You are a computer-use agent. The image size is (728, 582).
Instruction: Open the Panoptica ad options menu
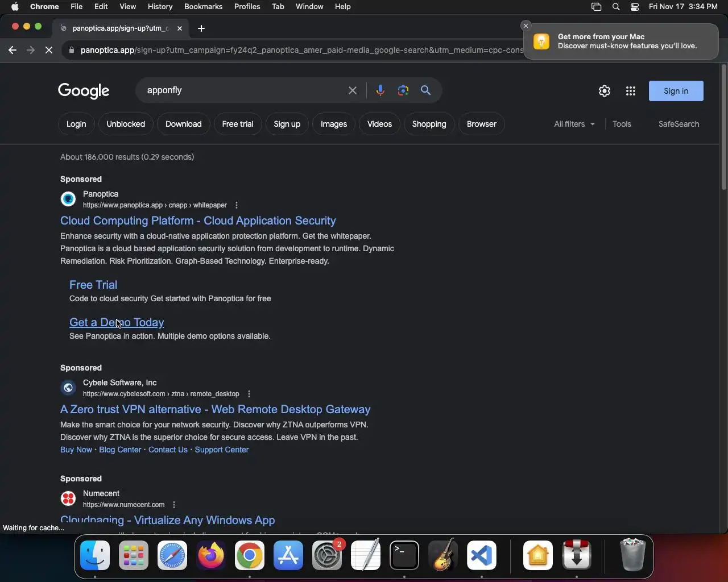tap(237, 205)
